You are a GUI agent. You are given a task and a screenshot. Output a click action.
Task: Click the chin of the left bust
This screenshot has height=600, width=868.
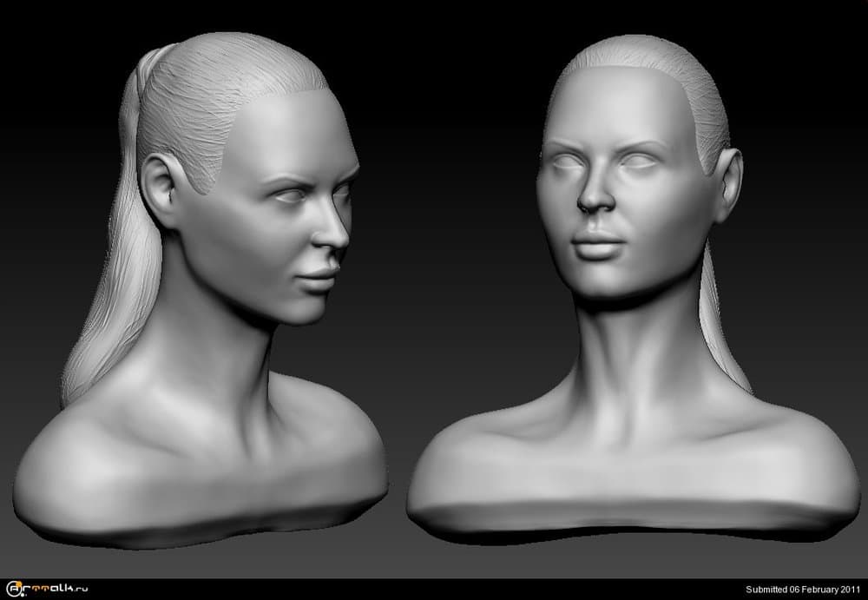pos(299,311)
